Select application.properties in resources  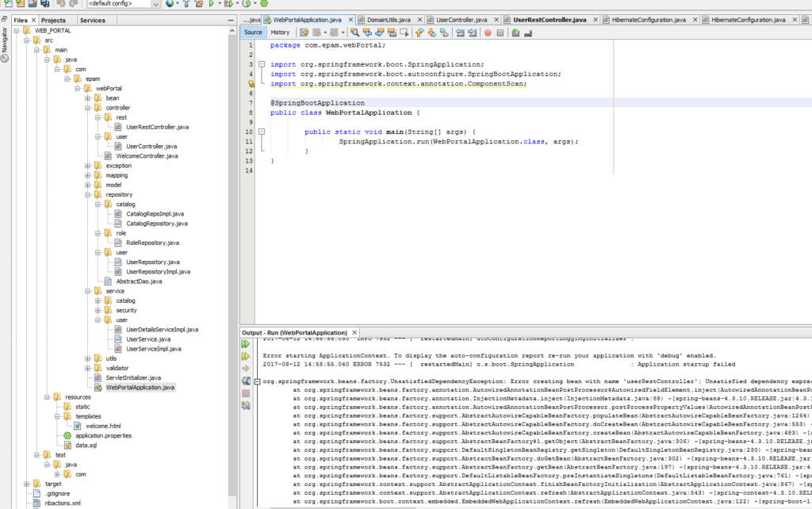pyautogui.click(x=102, y=435)
